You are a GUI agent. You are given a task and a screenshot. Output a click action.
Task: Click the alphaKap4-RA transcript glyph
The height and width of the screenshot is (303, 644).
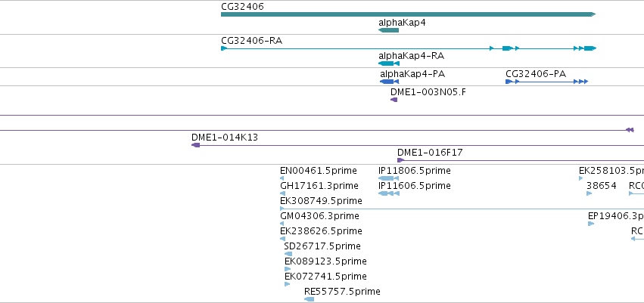(389, 63)
